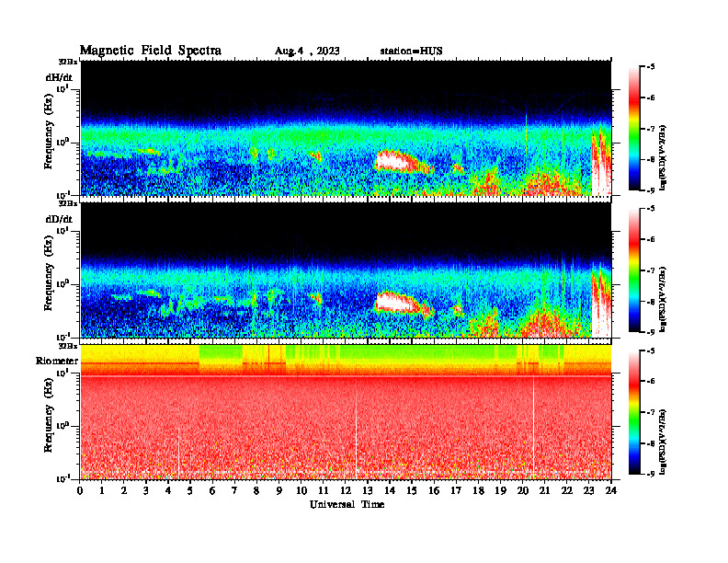
Task: Click the hour 16 tick label
Action: tap(434, 490)
